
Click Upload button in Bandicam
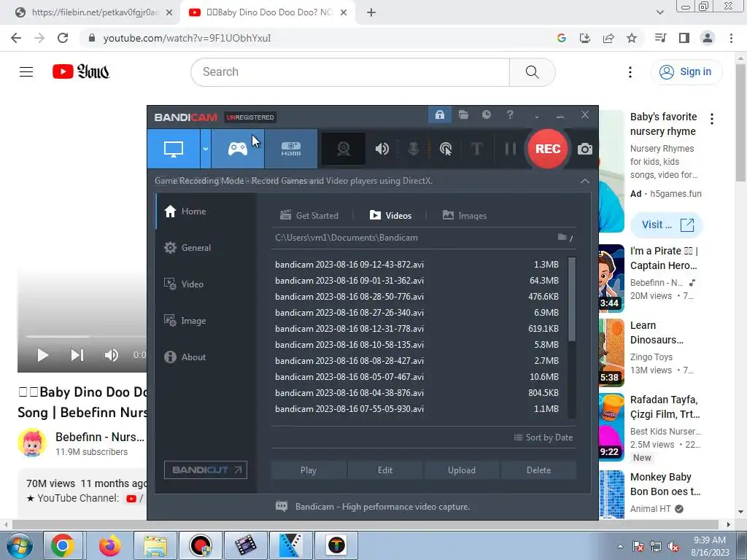(462, 470)
